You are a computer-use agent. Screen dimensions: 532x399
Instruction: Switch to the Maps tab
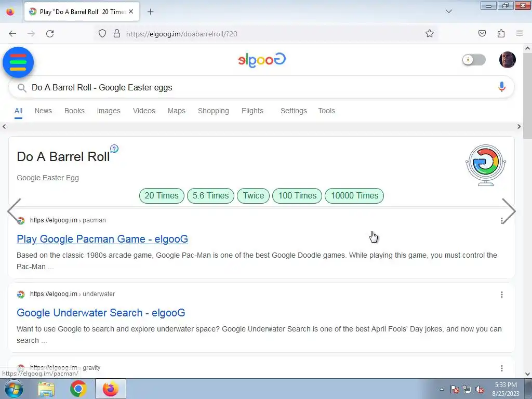(177, 111)
